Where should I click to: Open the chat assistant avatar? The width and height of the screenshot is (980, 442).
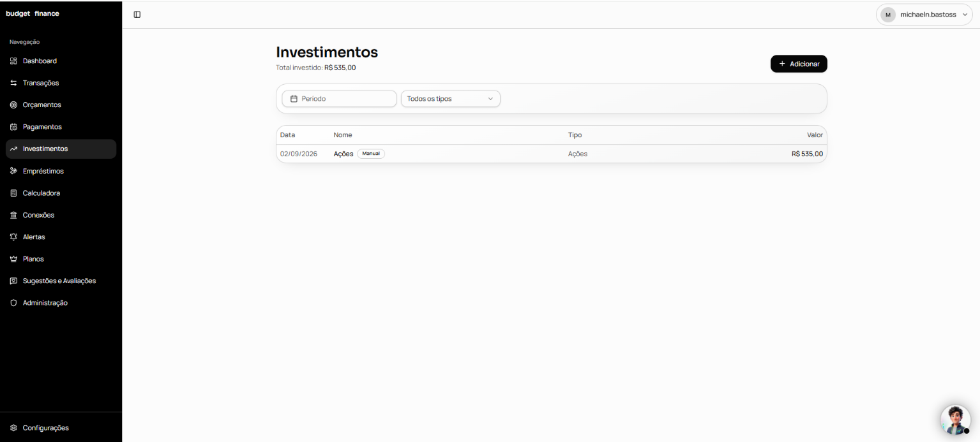point(955,419)
